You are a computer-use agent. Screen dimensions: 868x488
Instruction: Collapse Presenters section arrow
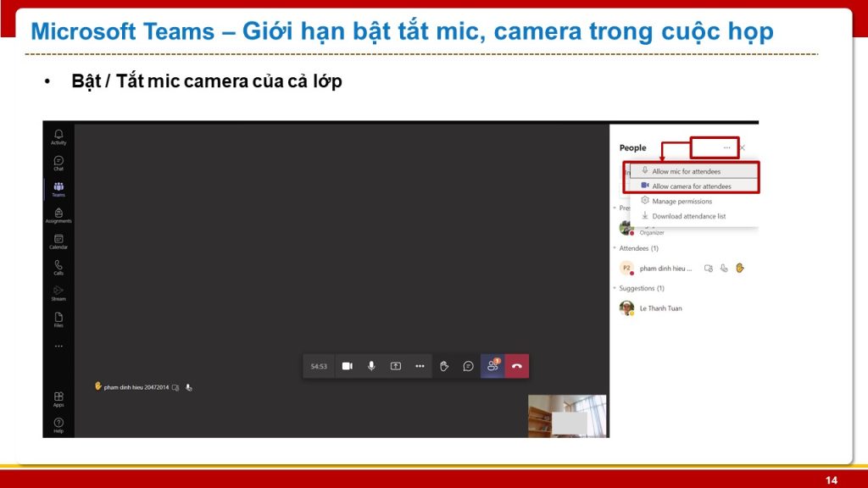[615, 208]
